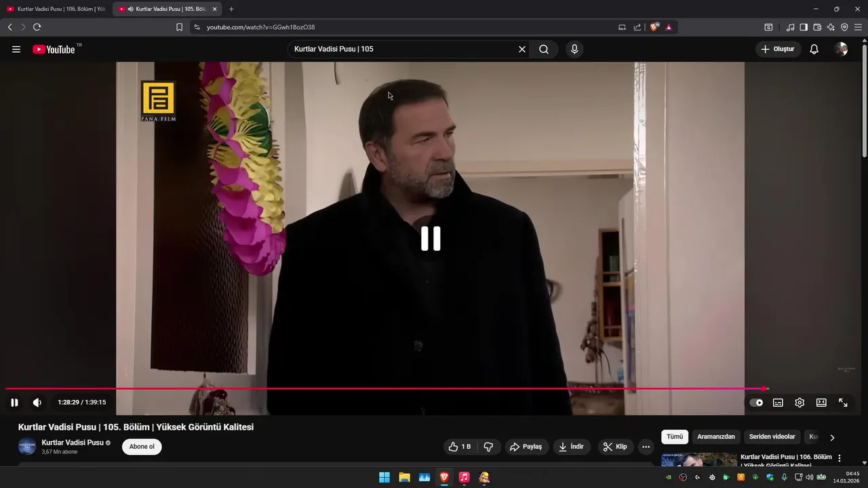868x488 pixels.
Task: Go back with the browser back arrow
Action: tap(10, 27)
